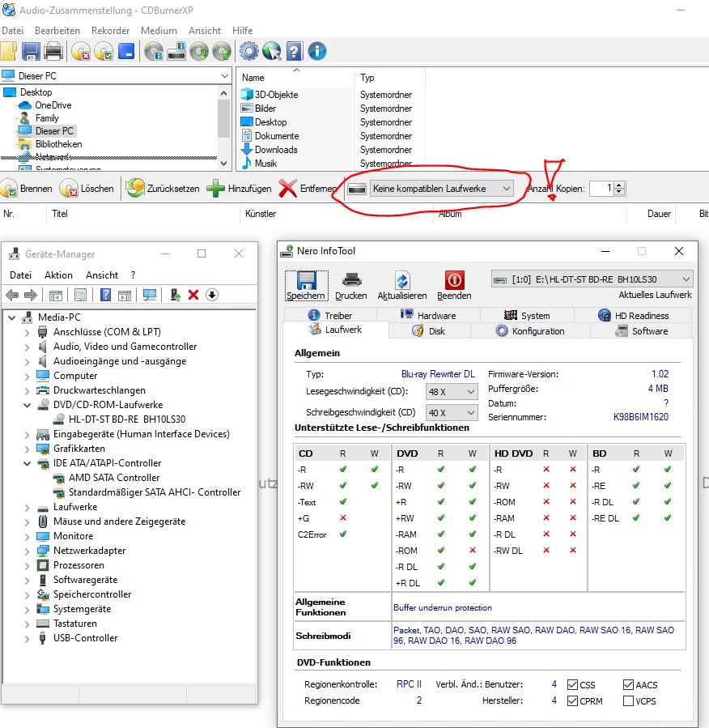Image resolution: width=709 pixels, height=728 pixels.
Task: Click Drucken in Nero InfoTool
Action: click(351, 286)
